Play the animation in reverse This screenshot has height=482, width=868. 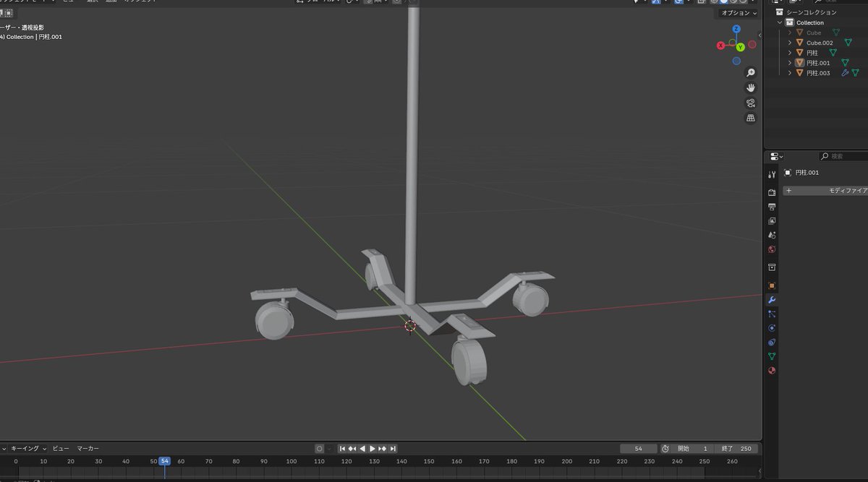(362, 449)
